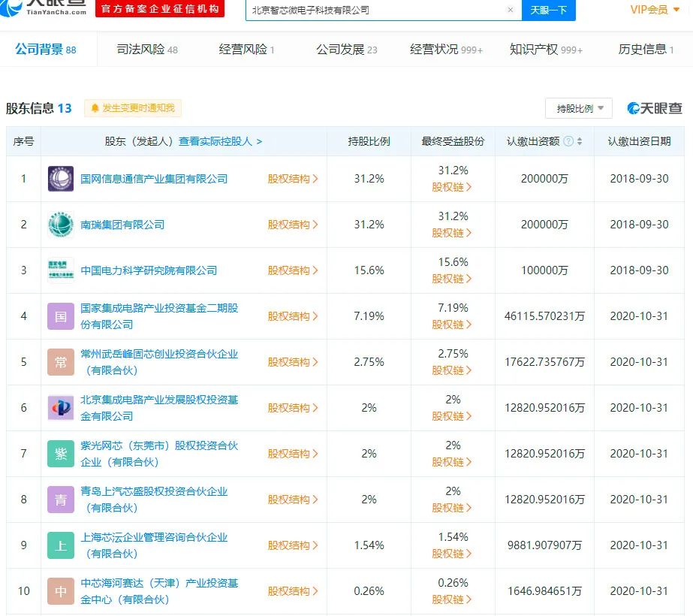Viewport: 693px width, 616px height.
Task: Open 国网信息通信产业集团有限公司 shareholder link
Action: 154,179
